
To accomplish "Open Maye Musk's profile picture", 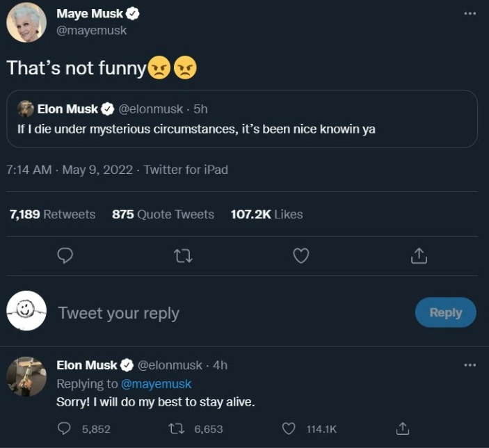I will click(x=26, y=22).
